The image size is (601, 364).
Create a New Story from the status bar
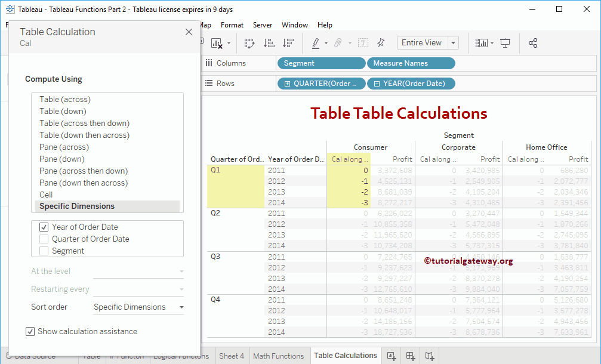pyautogui.click(x=429, y=356)
